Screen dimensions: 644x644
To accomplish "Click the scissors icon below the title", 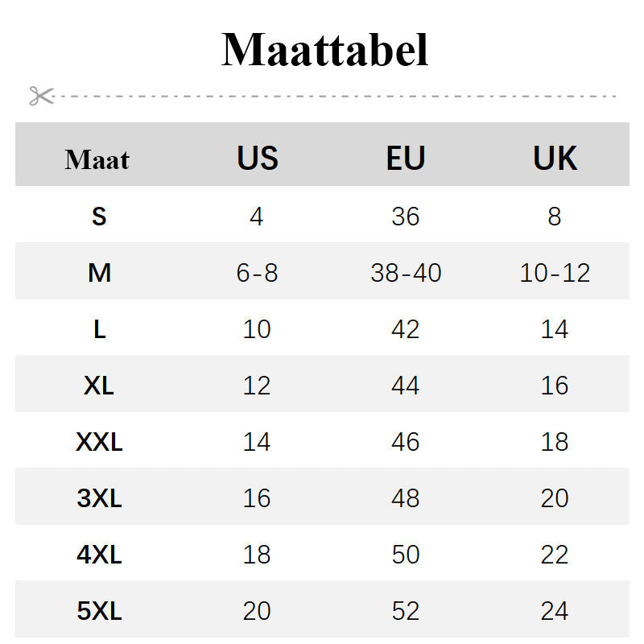I will coord(41,96).
